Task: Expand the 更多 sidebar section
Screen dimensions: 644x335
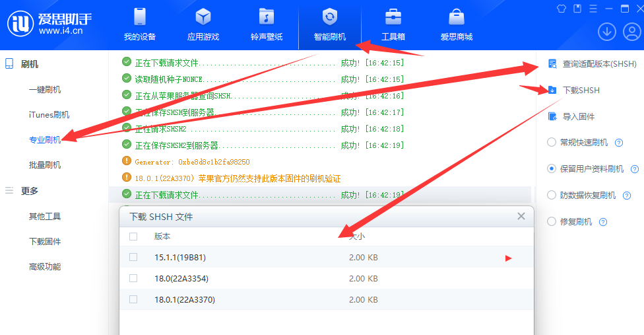Action: pyautogui.click(x=30, y=191)
